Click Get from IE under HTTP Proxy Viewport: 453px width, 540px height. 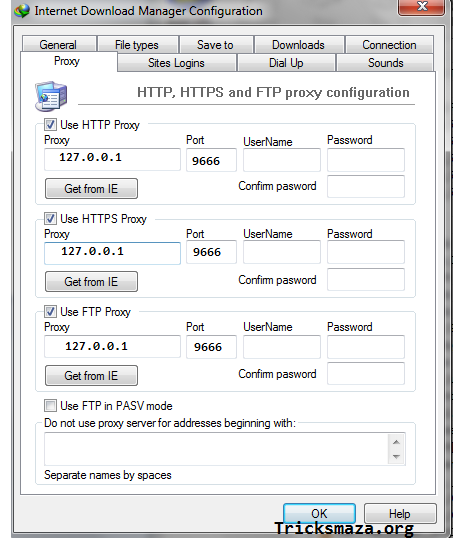point(91,188)
